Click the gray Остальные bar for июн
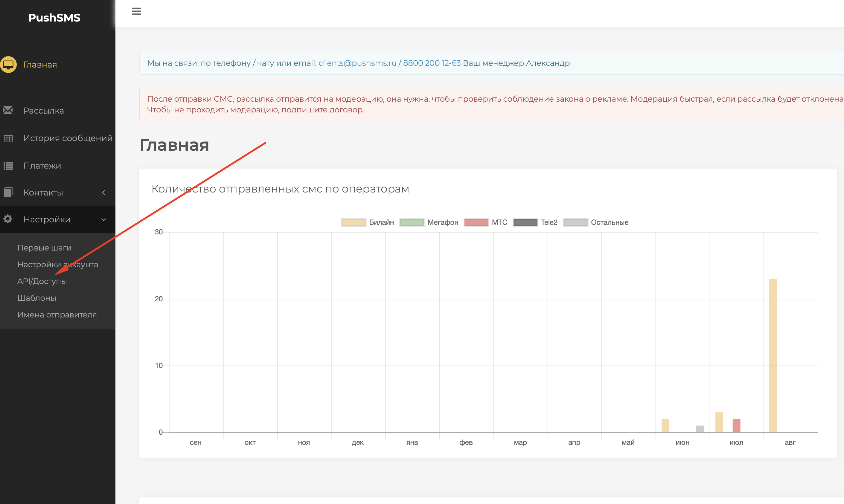Viewport: 844px width, 504px height. (700, 429)
